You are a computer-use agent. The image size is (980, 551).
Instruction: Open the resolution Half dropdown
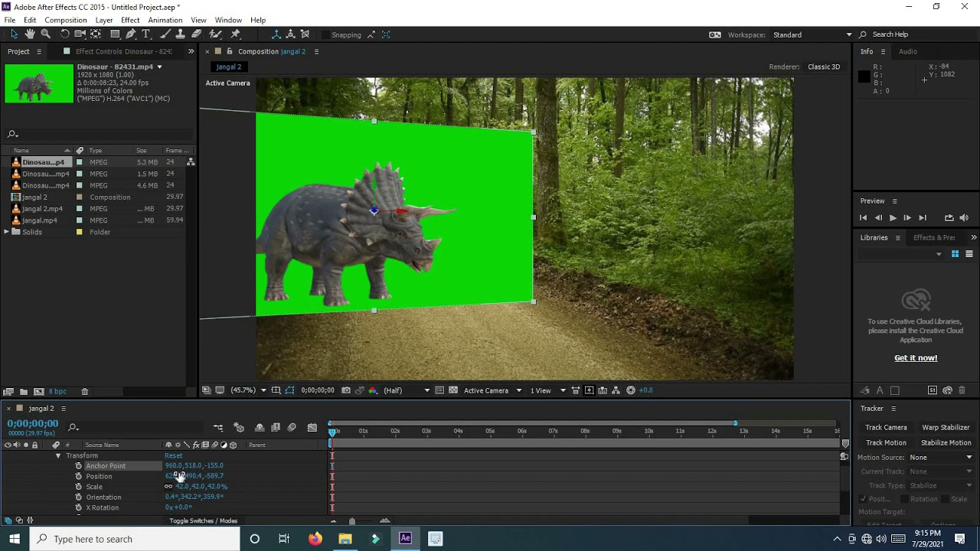tap(406, 390)
